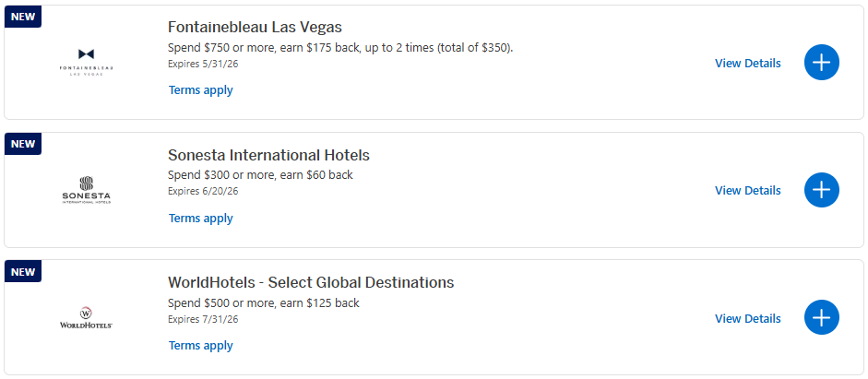The width and height of the screenshot is (868, 379).
Task: Click the NEW badge on Sonesta offer
Action: [23, 144]
